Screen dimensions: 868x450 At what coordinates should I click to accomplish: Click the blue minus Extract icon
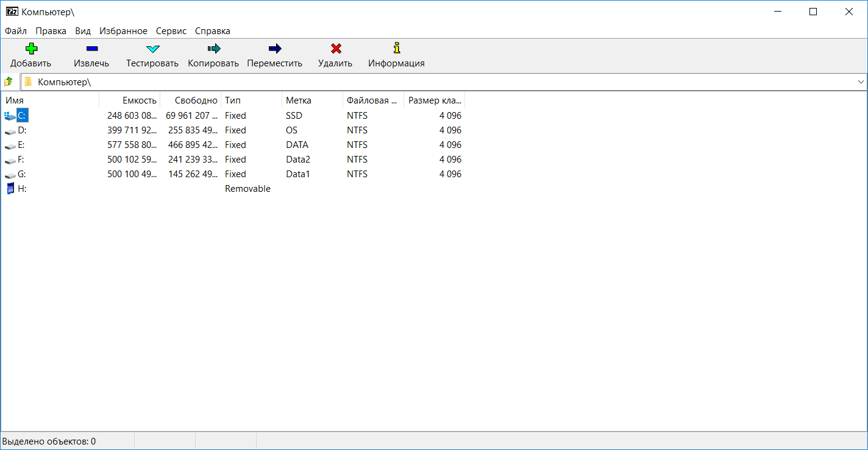[91, 49]
